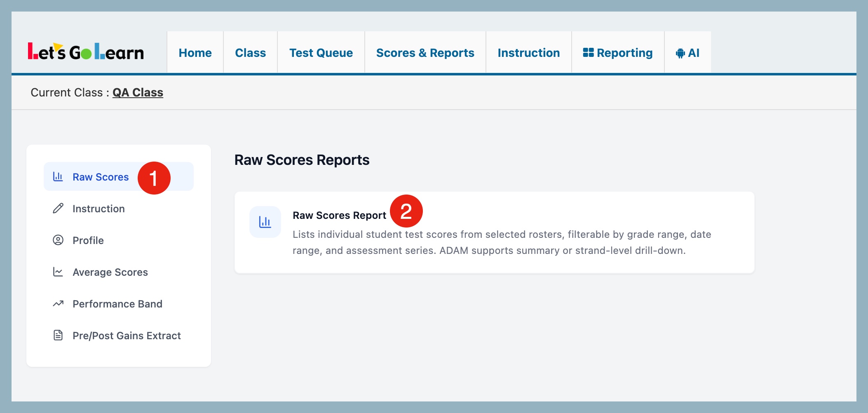
Task: Click the trending arrow icon beside Performance Band
Action: pos(58,304)
